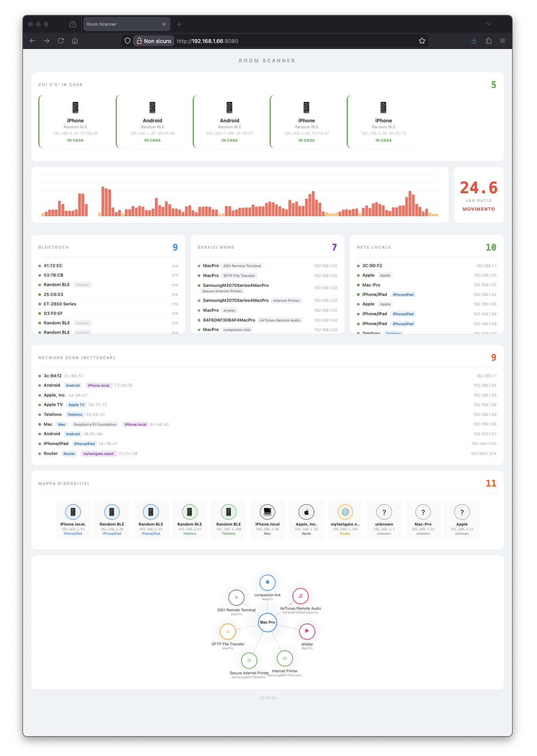Click the SSH Remote Terminal service tag

click(242, 266)
